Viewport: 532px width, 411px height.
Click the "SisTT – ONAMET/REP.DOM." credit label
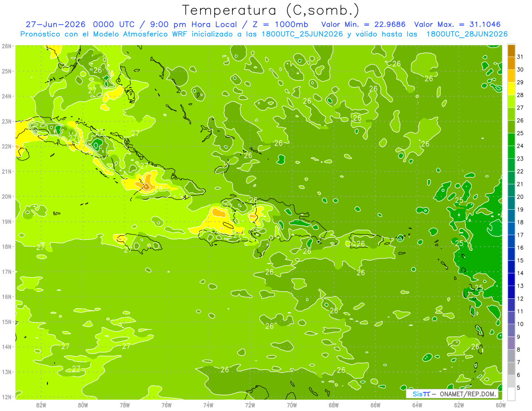point(452,394)
